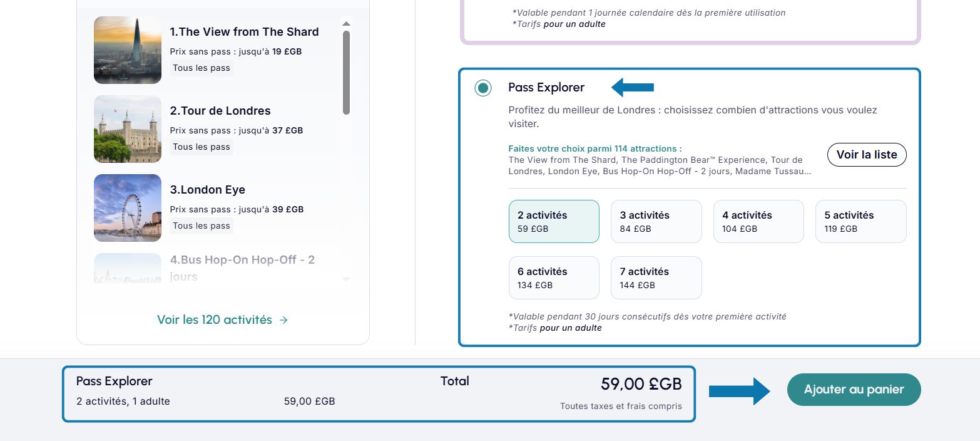Viewport: 980px width, 441px height.
Task: Click the scroll down arrow of activities list
Action: click(346, 279)
